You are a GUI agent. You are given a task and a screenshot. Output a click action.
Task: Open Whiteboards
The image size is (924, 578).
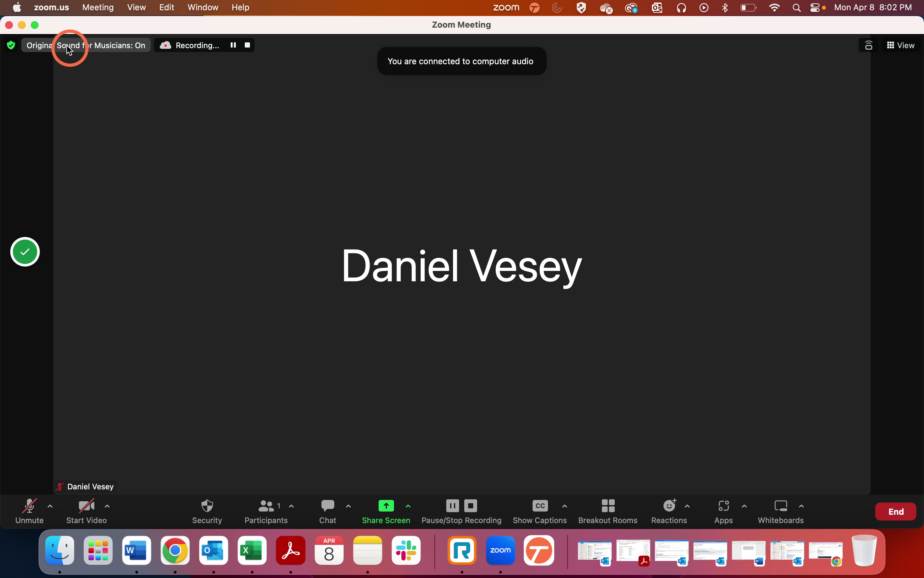click(781, 511)
